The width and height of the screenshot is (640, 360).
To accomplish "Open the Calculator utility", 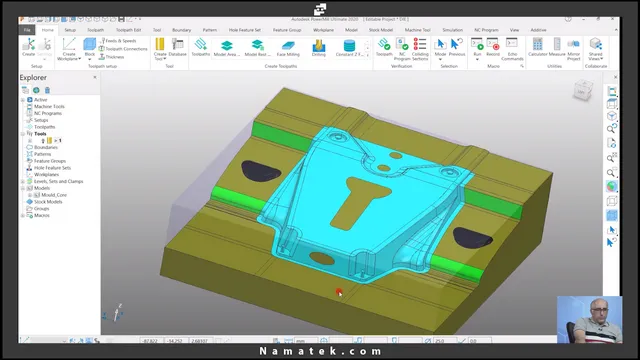I will [x=538, y=47].
